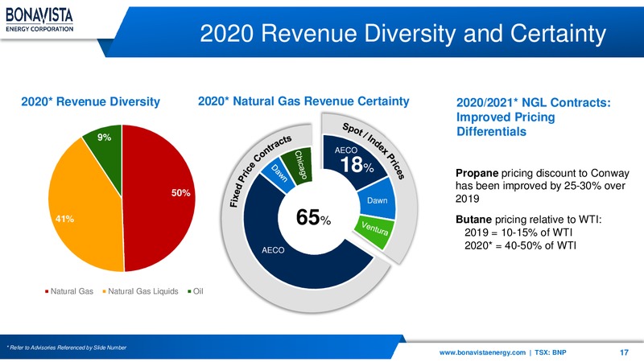Select the '2020* Revenue Diversity' heading
The image size is (644, 362).
click(90, 101)
